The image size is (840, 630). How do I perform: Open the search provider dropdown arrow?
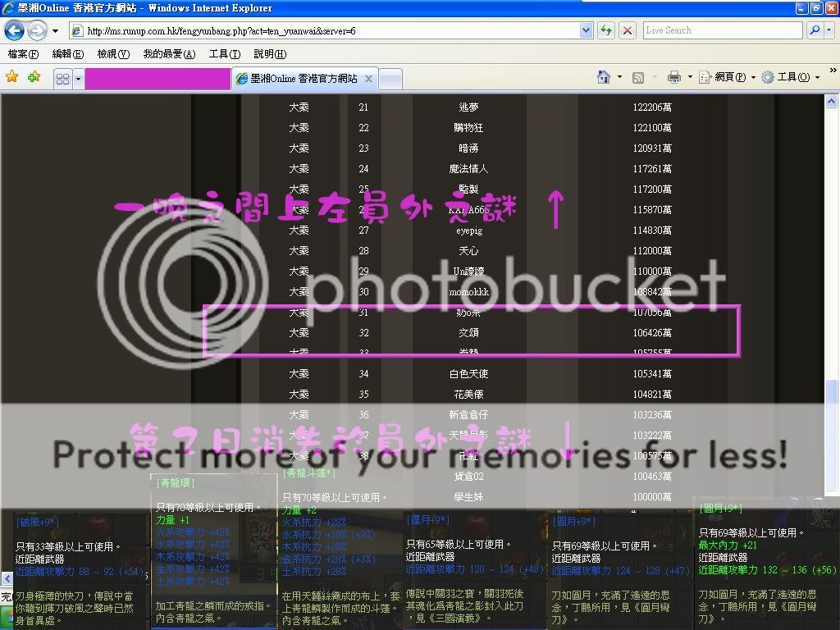click(828, 30)
